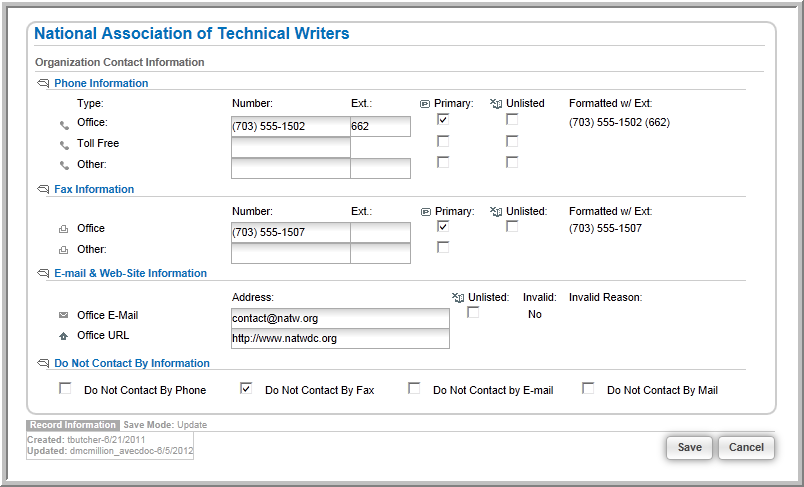Screen dimensions: 804x487
Task: Click the Other fax extension field
Action: point(380,253)
